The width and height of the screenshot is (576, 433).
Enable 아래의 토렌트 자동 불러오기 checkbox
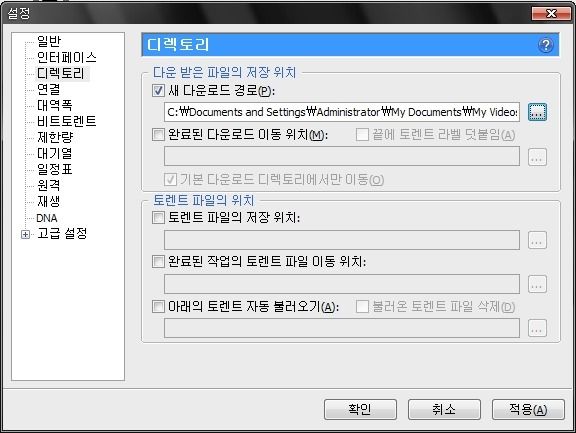pos(158,306)
